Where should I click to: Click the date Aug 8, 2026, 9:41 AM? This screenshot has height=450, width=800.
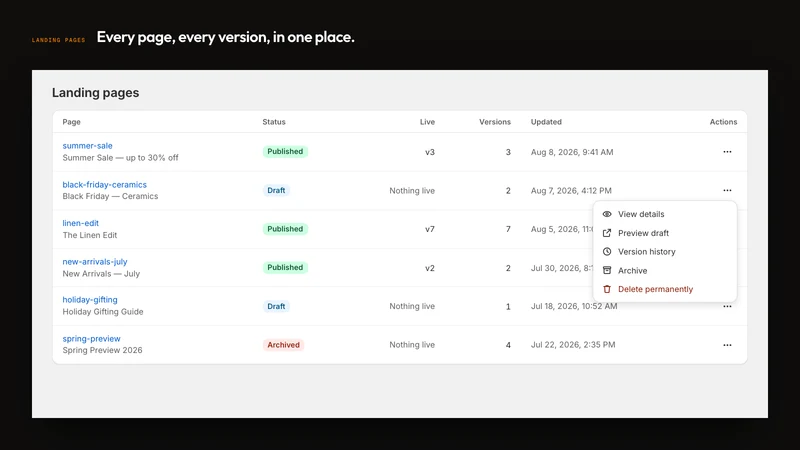(572, 152)
